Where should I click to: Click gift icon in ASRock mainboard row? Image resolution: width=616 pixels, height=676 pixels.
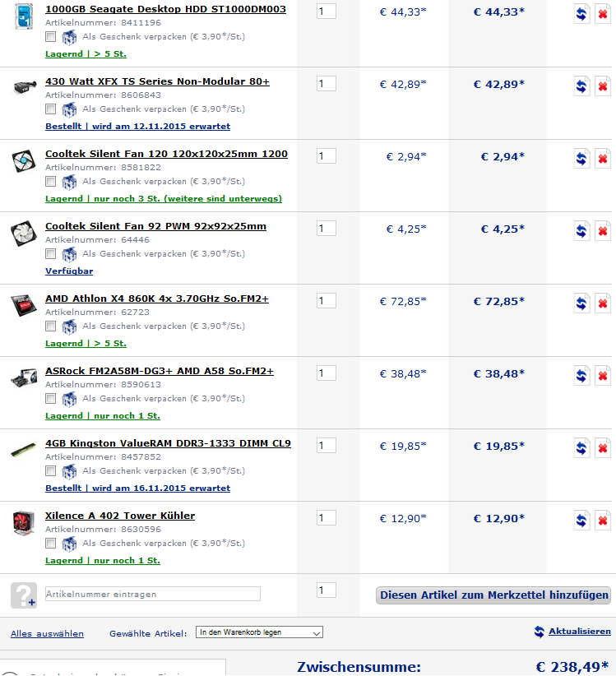tap(69, 400)
